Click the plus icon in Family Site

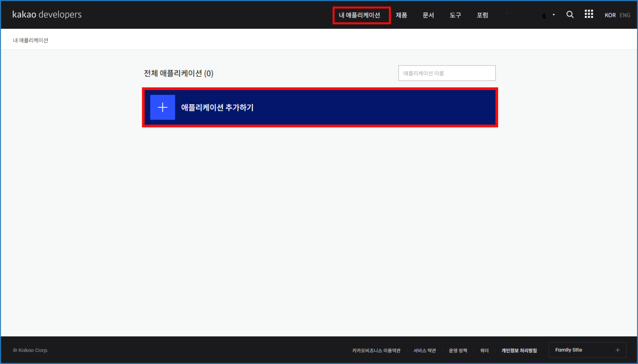pos(617,350)
